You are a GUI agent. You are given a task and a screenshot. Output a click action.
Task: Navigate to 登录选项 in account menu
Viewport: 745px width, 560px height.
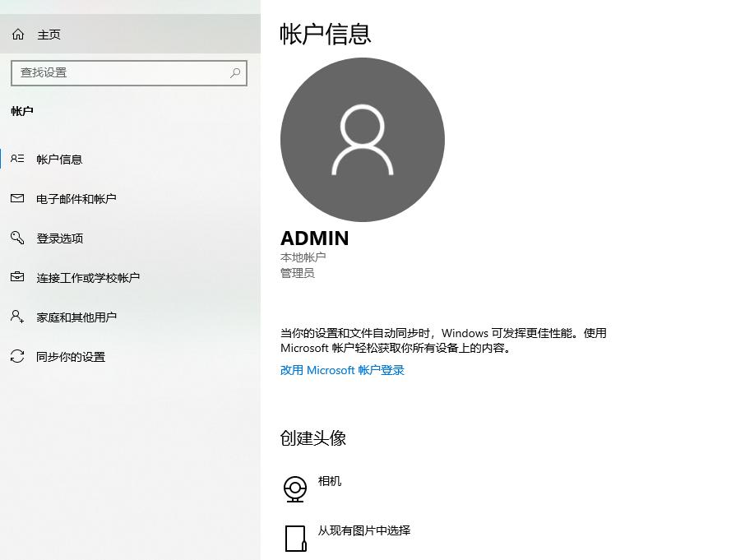58,238
